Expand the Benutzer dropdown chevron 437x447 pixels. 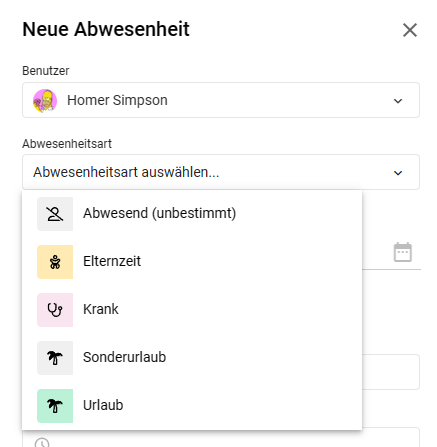(x=398, y=101)
